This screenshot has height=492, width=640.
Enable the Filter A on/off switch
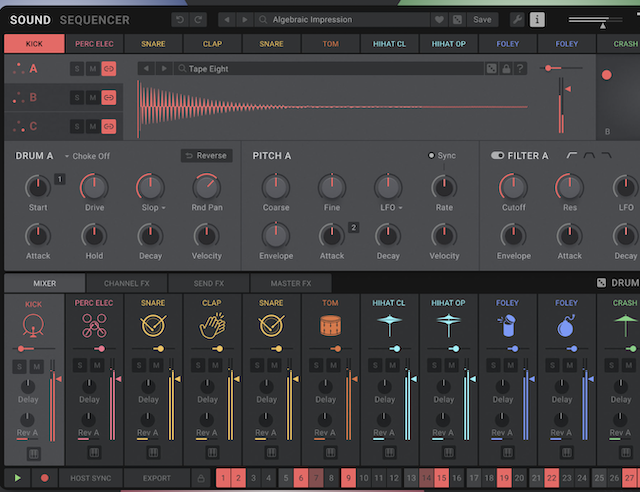pyautogui.click(x=497, y=155)
